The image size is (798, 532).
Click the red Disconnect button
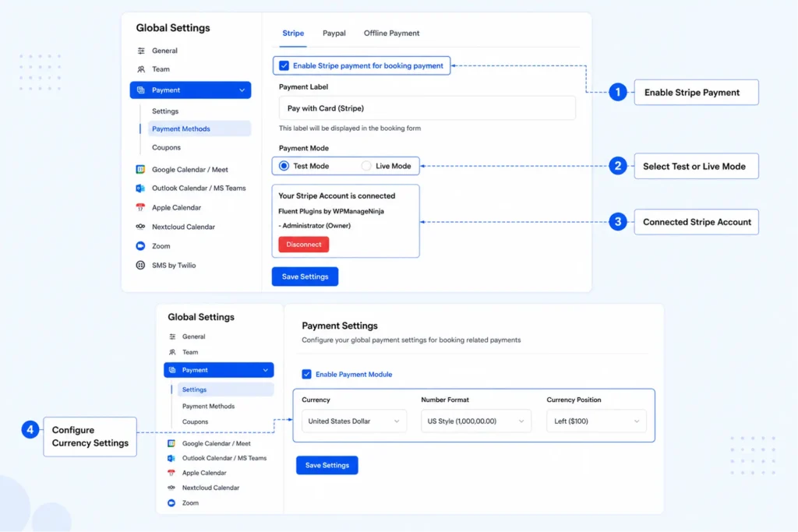pyautogui.click(x=304, y=245)
